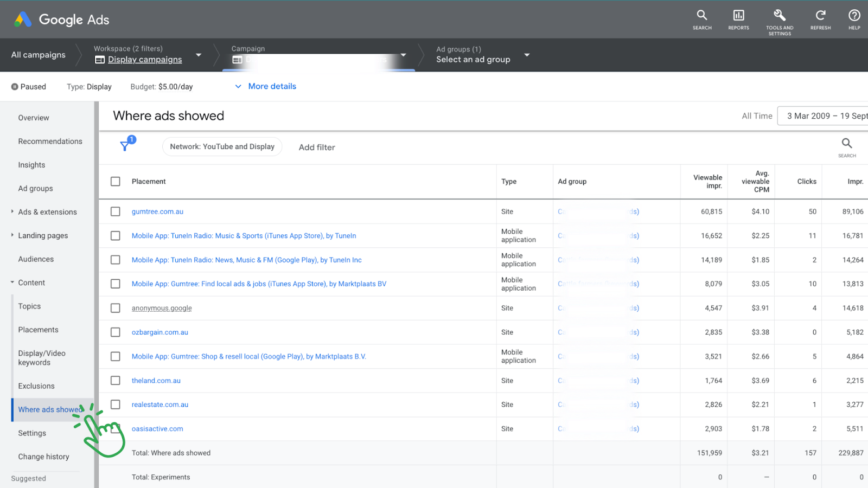
Task: Tick the anonymous.google row checkbox
Action: 116,308
